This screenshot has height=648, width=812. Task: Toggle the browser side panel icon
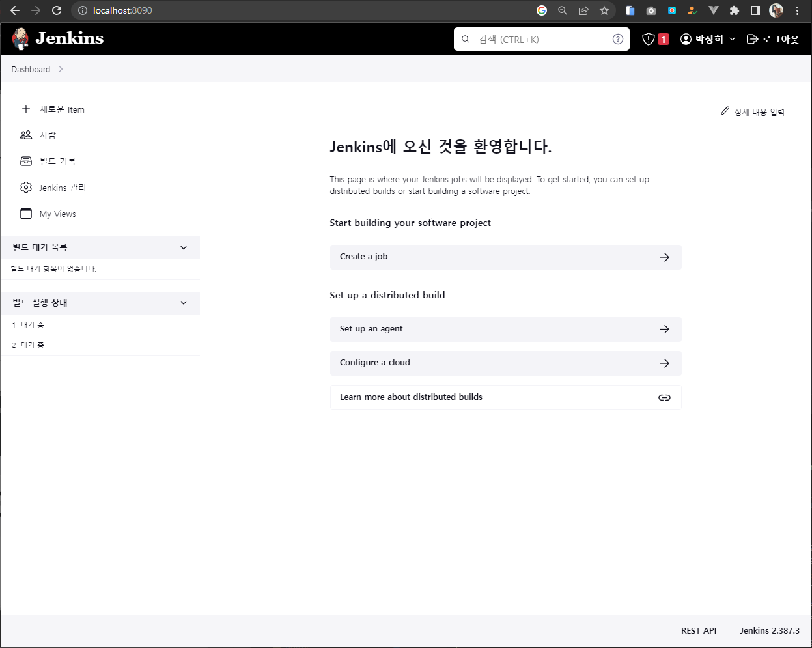[x=755, y=10]
